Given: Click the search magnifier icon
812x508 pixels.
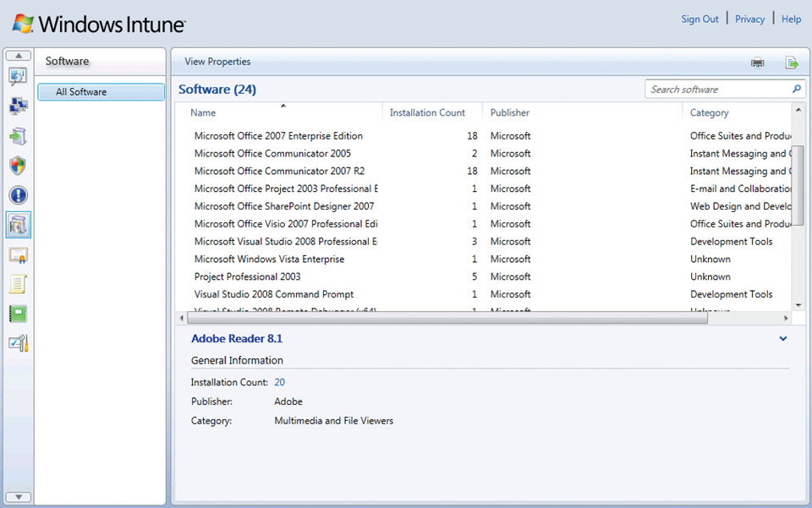Looking at the screenshot, I should [x=797, y=89].
